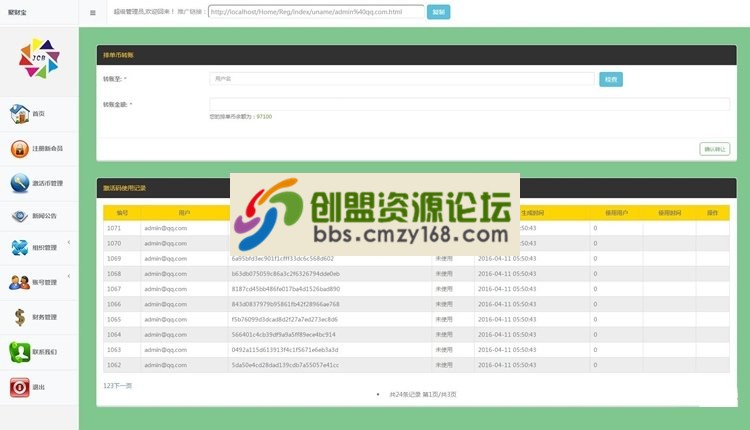Open 激活币管理 via the blue magnifier icon
Image resolution: width=750 pixels, height=430 pixels.
[20, 183]
